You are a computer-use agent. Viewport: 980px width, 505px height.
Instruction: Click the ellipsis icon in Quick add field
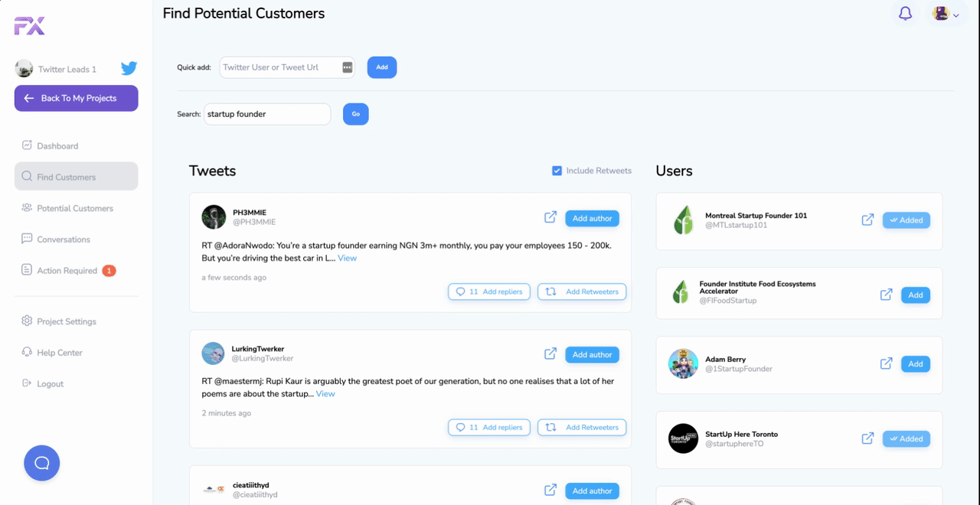pos(347,67)
